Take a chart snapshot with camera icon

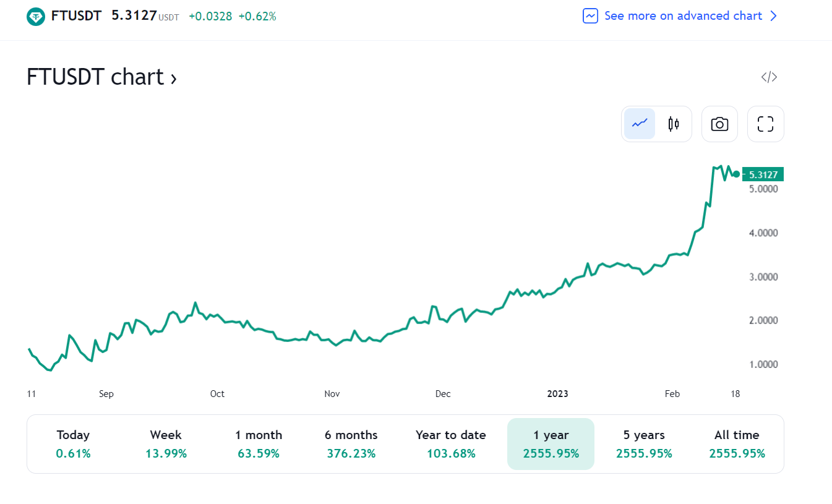click(719, 124)
